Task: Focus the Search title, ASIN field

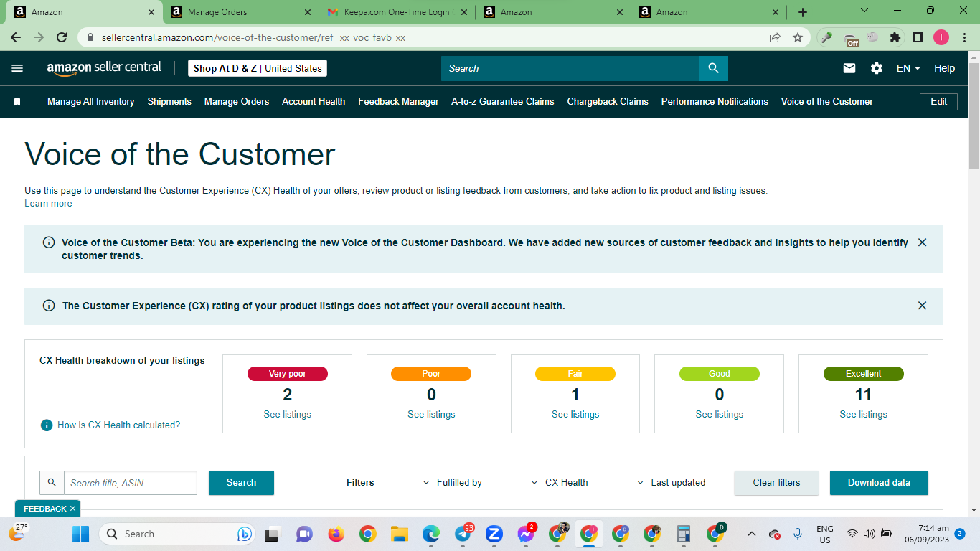Action: [131, 483]
